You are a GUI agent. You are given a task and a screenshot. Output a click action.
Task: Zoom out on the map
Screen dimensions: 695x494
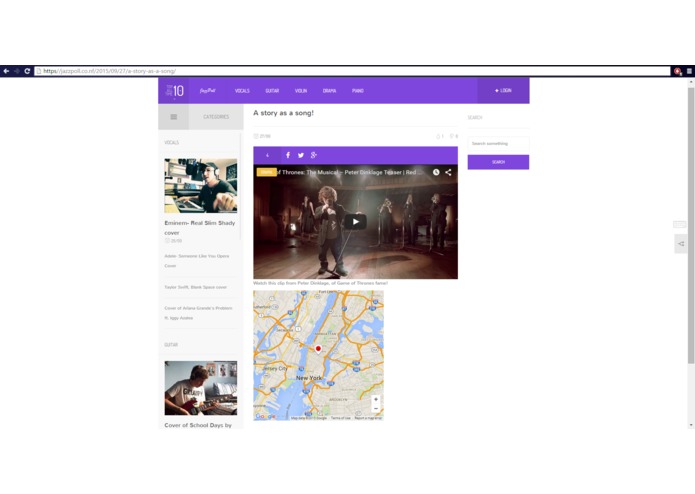376,408
